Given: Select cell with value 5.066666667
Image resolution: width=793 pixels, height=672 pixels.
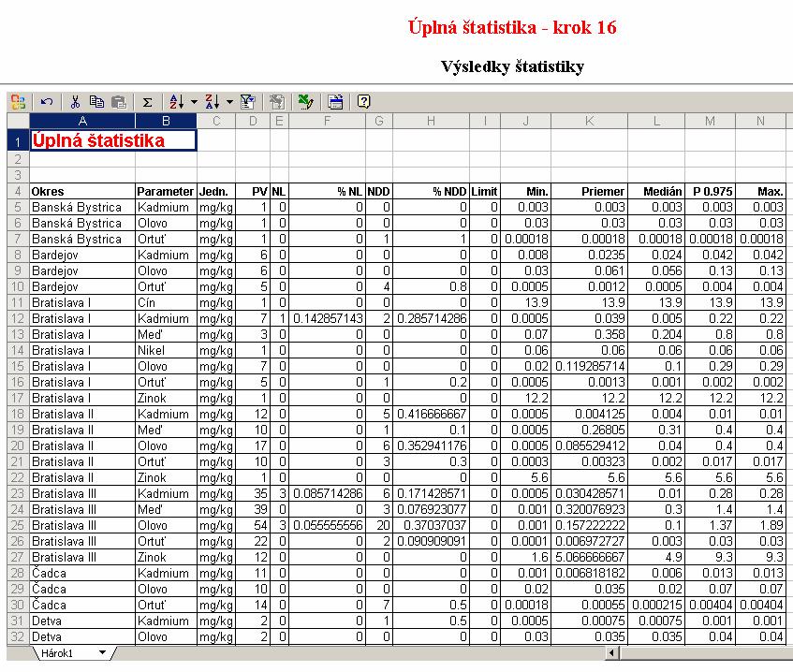Looking at the screenshot, I should (x=589, y=557).
